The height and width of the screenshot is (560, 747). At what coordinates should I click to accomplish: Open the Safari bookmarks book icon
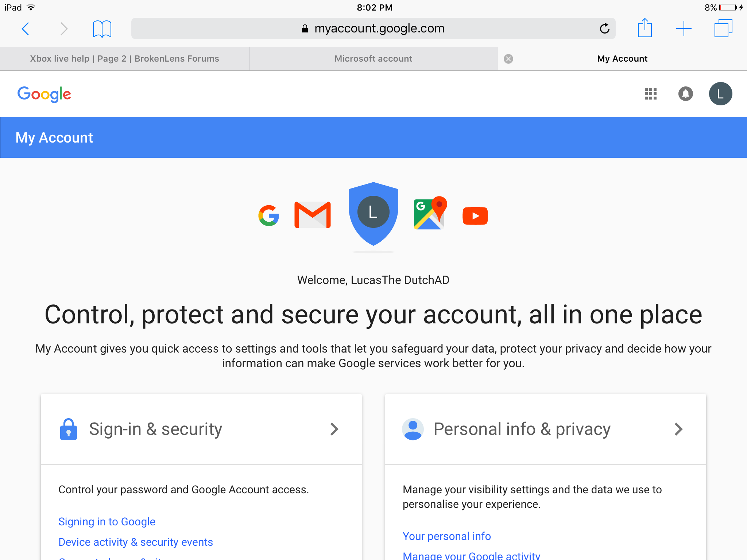point(102,29)
